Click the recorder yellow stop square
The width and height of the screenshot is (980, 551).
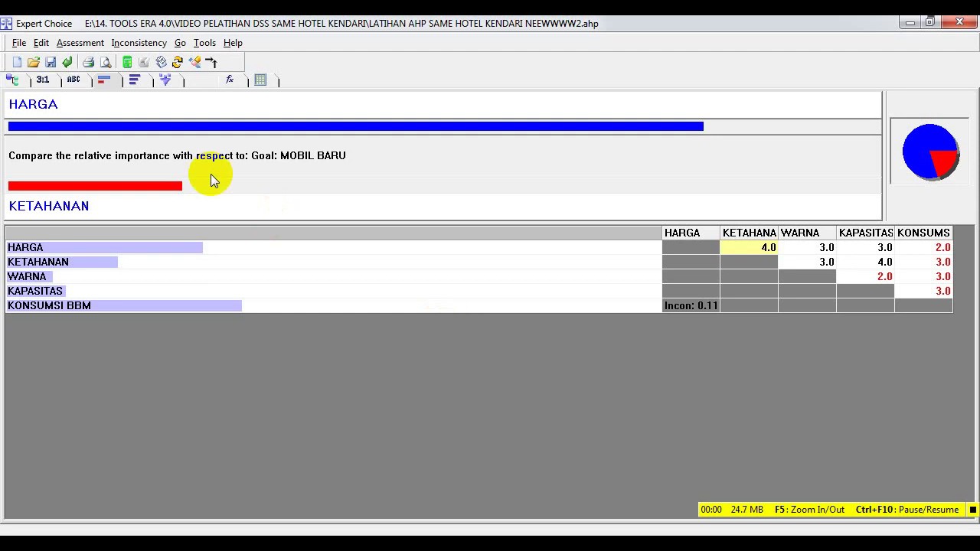coord(972,510)
